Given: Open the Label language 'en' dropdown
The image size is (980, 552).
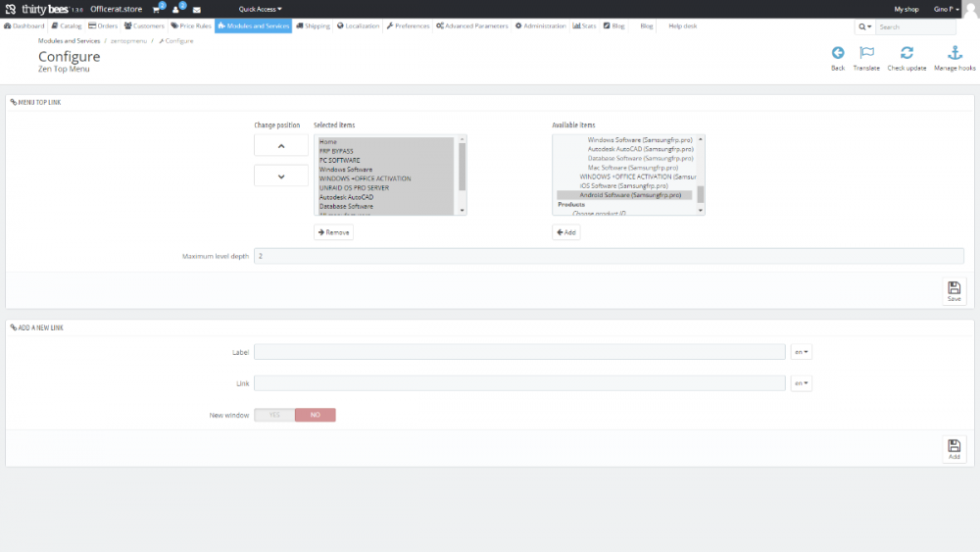Looking at the screenshot, I should coord(801,352).
